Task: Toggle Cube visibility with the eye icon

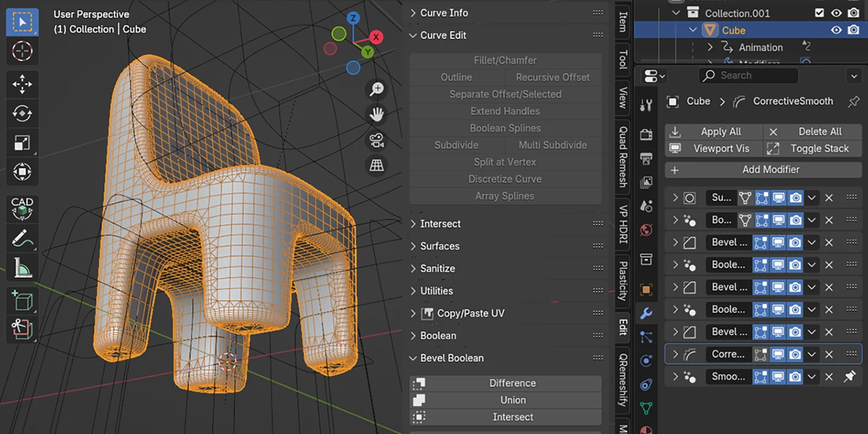Action: 837,30
